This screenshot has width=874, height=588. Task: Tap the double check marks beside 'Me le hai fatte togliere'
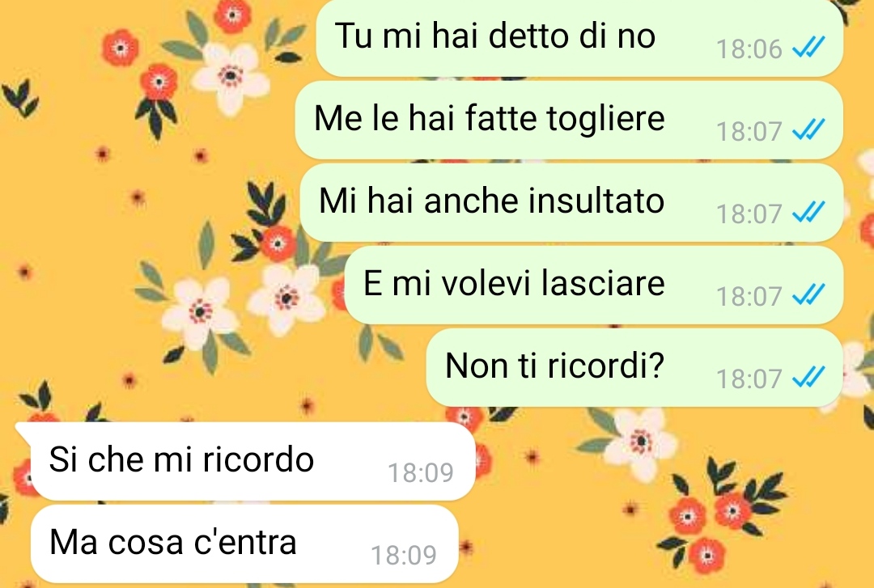pos(808,130)
